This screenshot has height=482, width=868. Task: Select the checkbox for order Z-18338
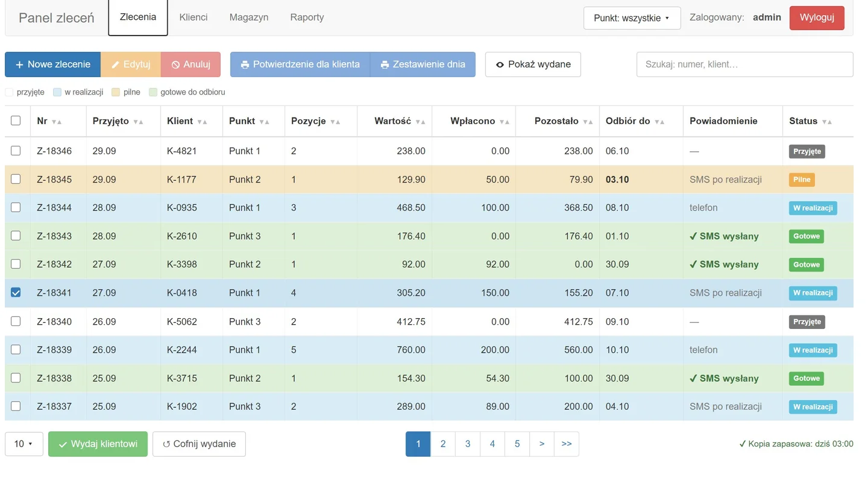tap(16, 378)
